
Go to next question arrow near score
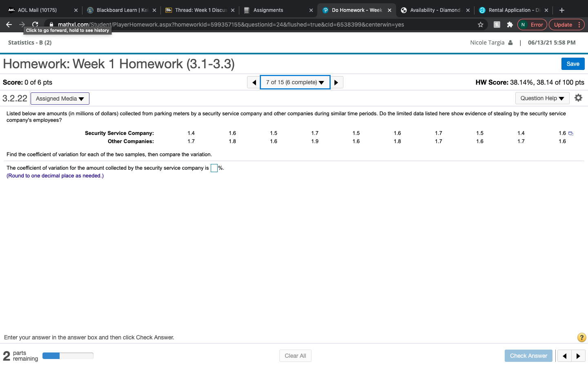click(336, 83)
